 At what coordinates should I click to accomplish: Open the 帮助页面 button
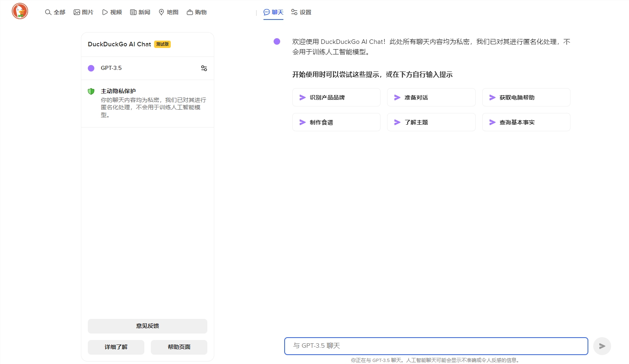point(179,347)
